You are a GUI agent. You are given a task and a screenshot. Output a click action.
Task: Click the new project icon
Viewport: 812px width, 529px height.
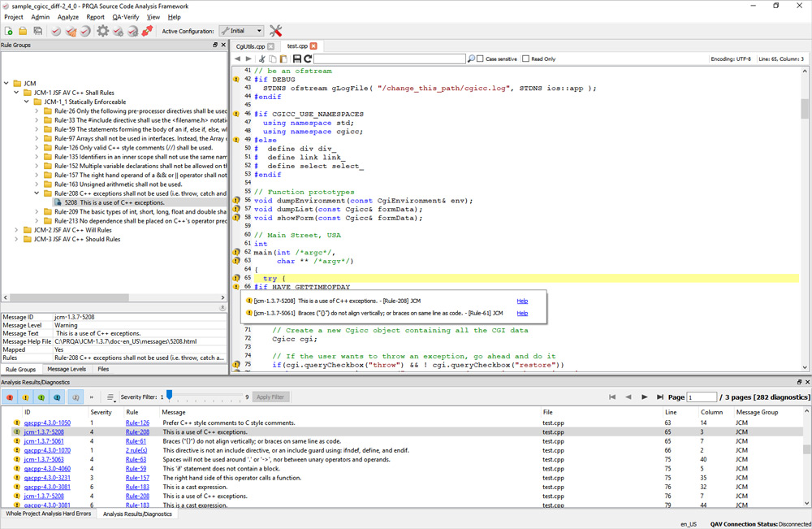tap(9, 31)
